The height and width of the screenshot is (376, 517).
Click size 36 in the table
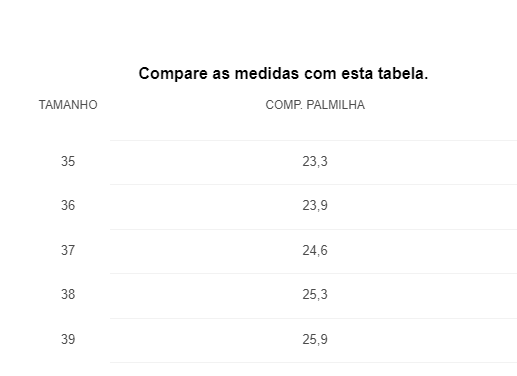coord(68,205)
